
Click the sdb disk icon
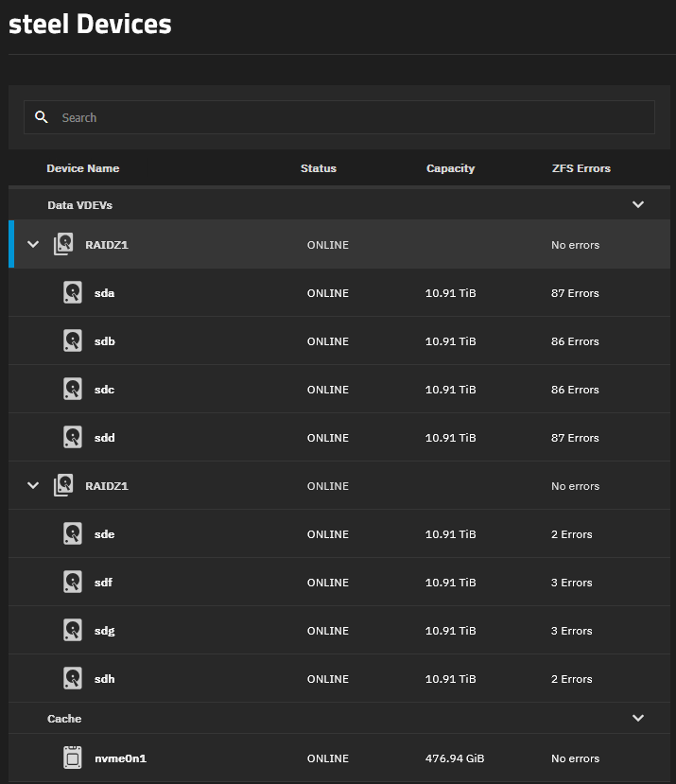click(73, 341)
